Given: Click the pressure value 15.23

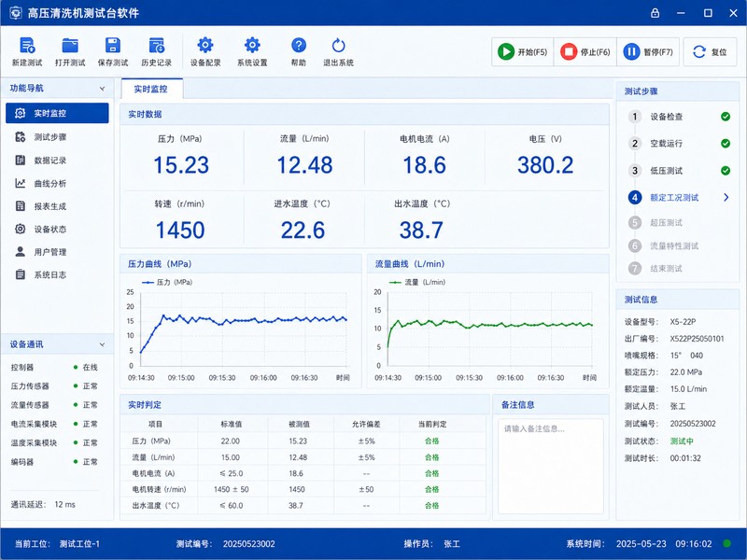Looking at the screenshot, I should 181,165.
